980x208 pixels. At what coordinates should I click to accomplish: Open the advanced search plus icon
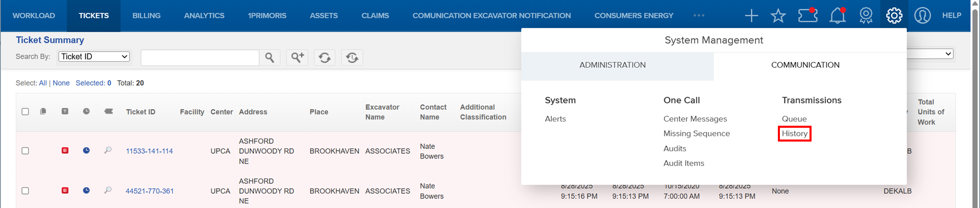[297, 57]
